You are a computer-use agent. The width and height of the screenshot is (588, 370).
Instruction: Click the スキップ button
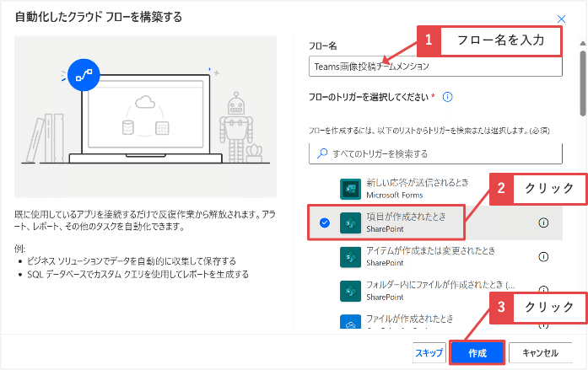click(x=429, y=353)
